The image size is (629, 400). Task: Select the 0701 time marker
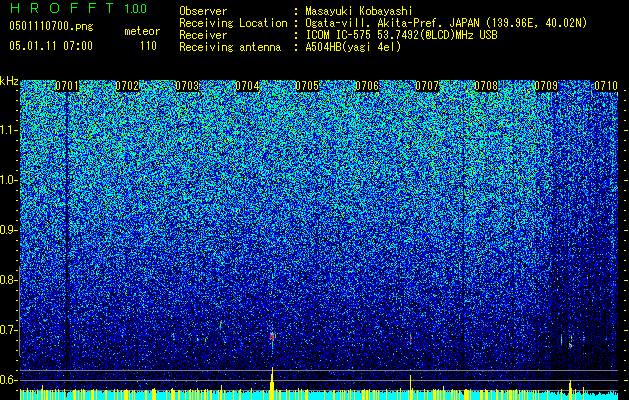pyautogui.click(x=67, y=86)
